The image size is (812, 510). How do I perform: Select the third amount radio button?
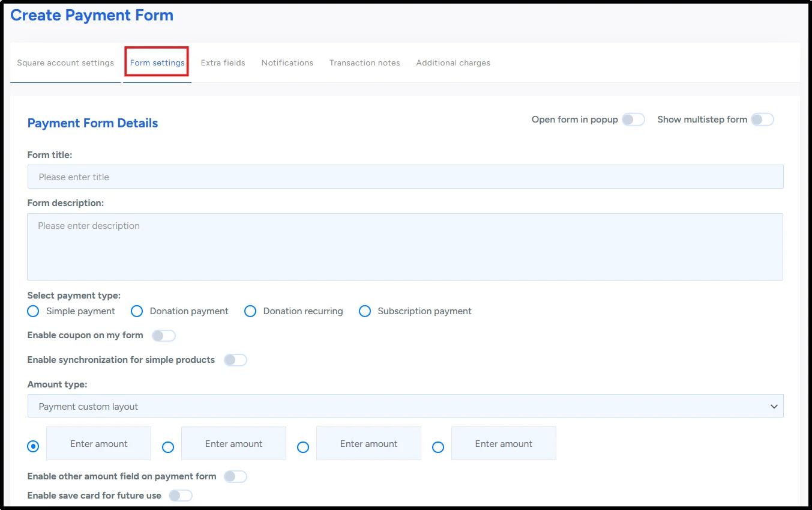[303, 447]
